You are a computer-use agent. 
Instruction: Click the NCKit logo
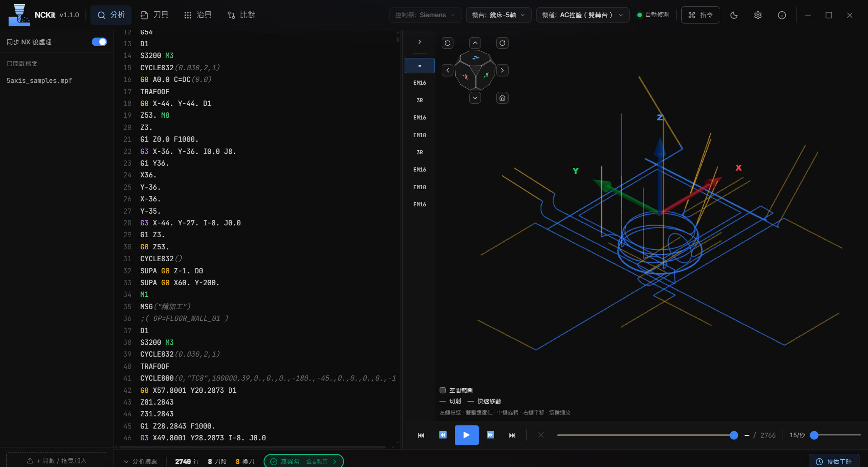(x=19, y=15)
